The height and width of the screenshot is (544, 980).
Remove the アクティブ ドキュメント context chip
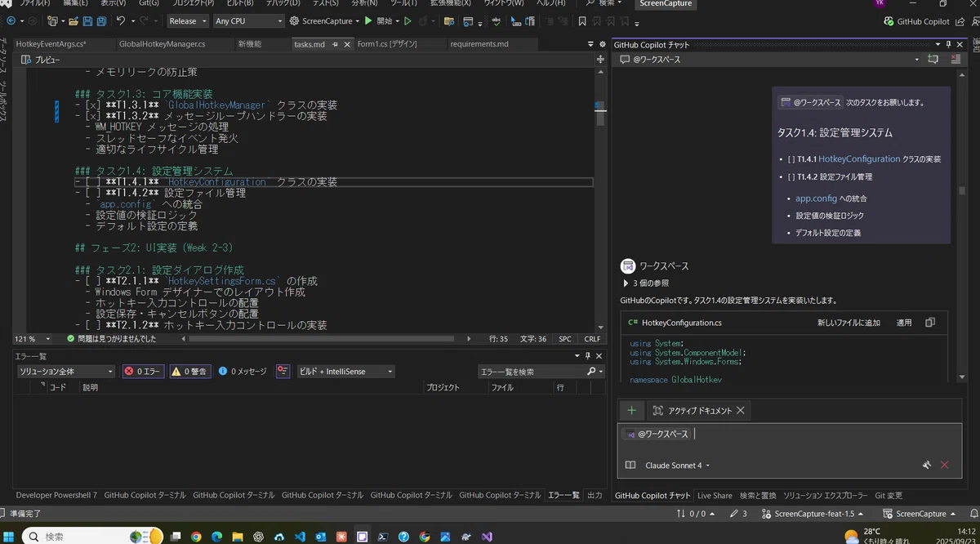coord(740,410)
